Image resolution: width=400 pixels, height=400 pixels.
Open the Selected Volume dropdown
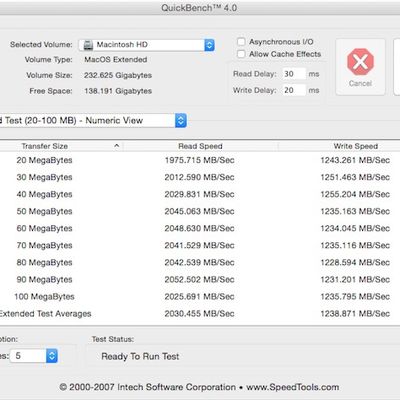(x=147, y=45)
